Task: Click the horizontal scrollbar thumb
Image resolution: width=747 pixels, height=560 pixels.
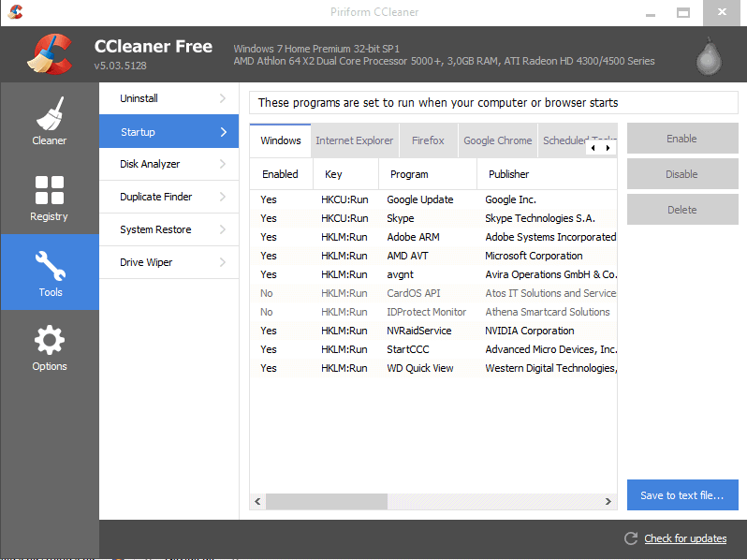Action: (x=327, y=501)
